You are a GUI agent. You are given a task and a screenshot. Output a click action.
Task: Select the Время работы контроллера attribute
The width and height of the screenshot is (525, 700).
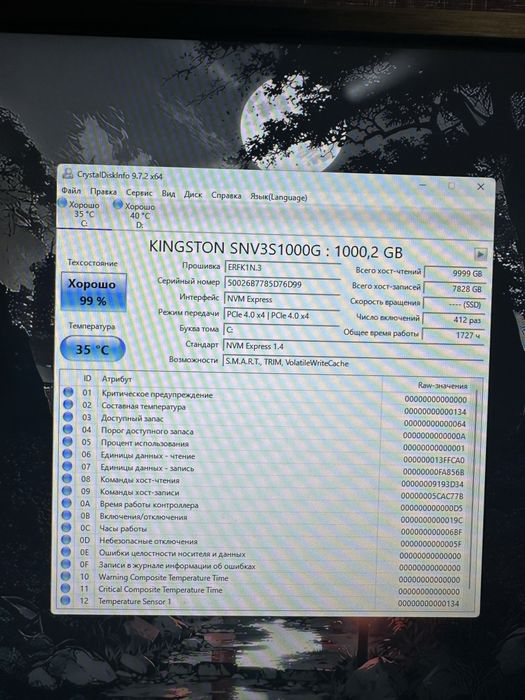tap(149, 505)
